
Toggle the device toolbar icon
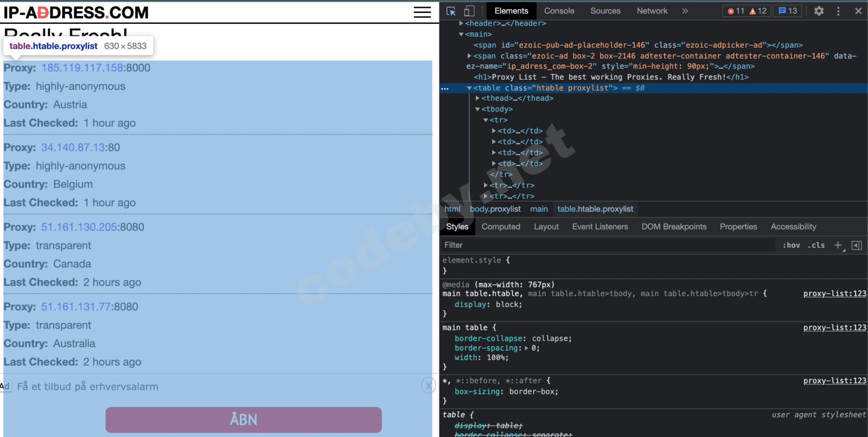point(469,11)
